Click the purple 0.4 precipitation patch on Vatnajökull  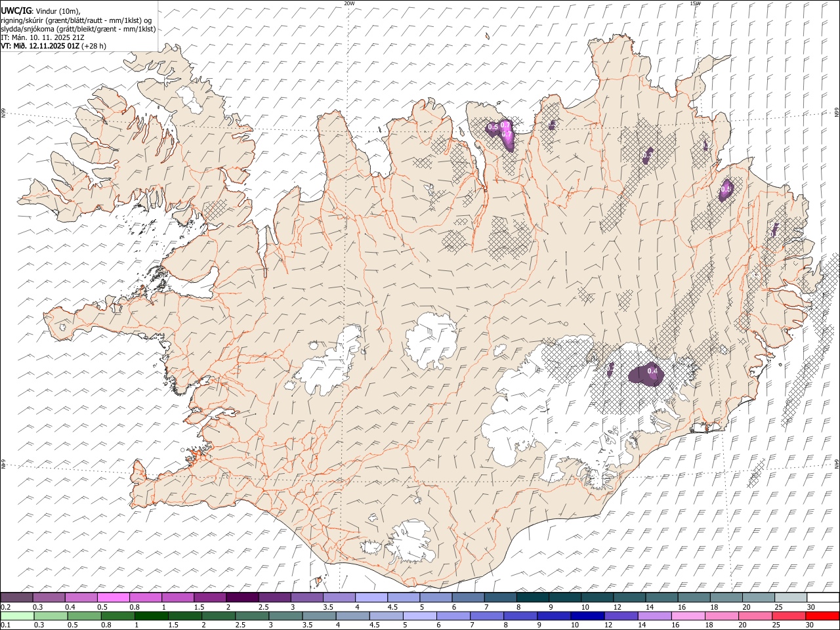[646, 375]
